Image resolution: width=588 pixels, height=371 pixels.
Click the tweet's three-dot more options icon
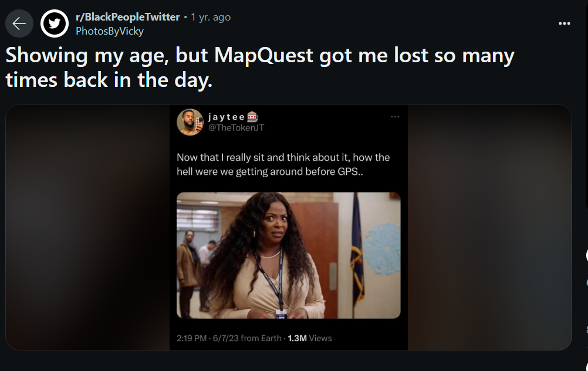(x=395, y=117)
